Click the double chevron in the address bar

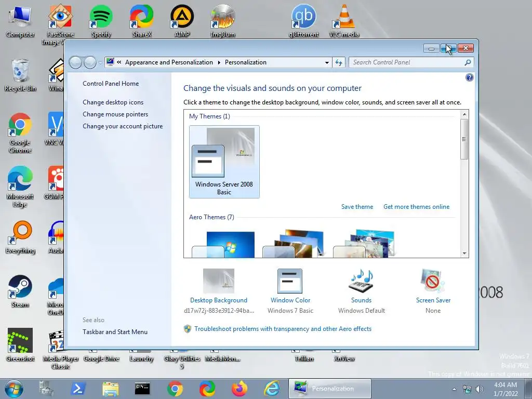click(119, 62)
